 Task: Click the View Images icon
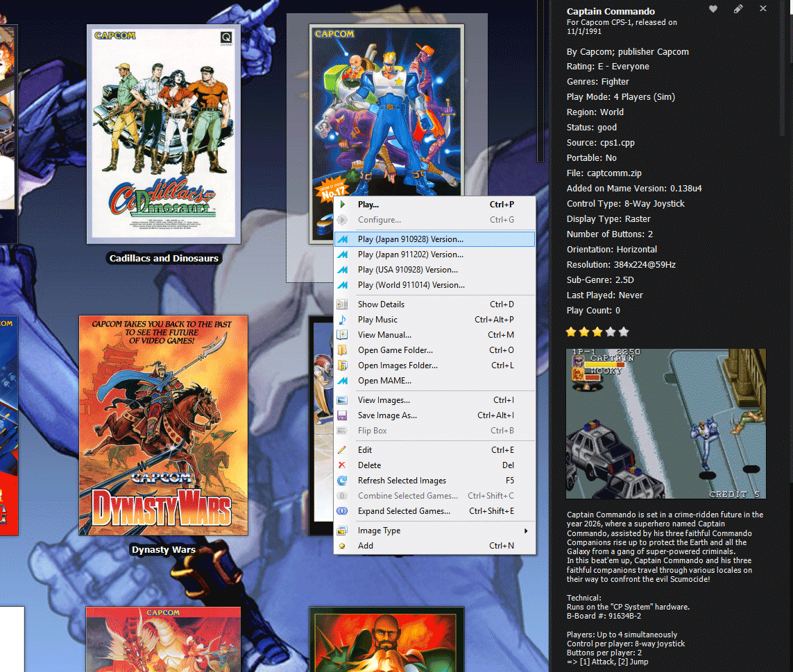343,400
